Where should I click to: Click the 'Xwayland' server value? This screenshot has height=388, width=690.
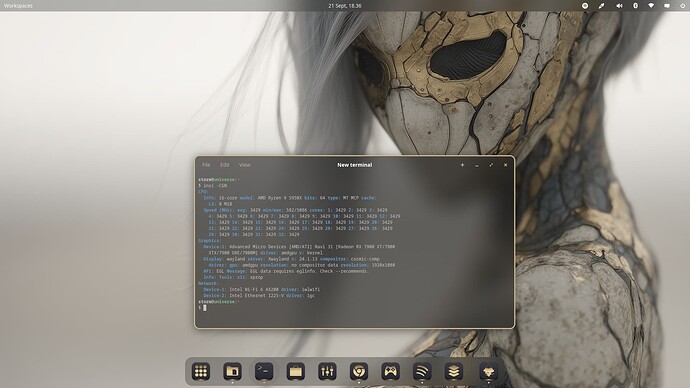click(x=279, y=259)
